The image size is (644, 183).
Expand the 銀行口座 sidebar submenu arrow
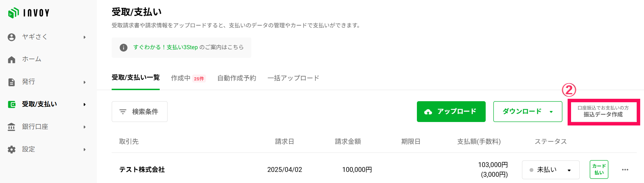[x=84, y=127]
